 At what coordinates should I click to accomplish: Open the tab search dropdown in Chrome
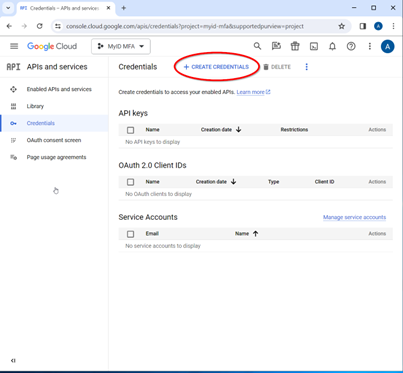tap(8, 8)
